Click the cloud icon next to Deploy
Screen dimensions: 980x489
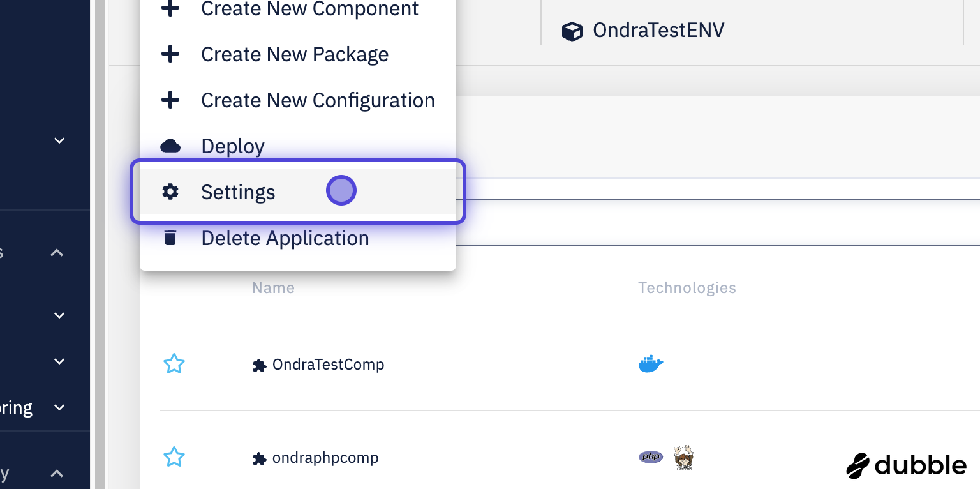pyautogui.click(x=170, y=146)
